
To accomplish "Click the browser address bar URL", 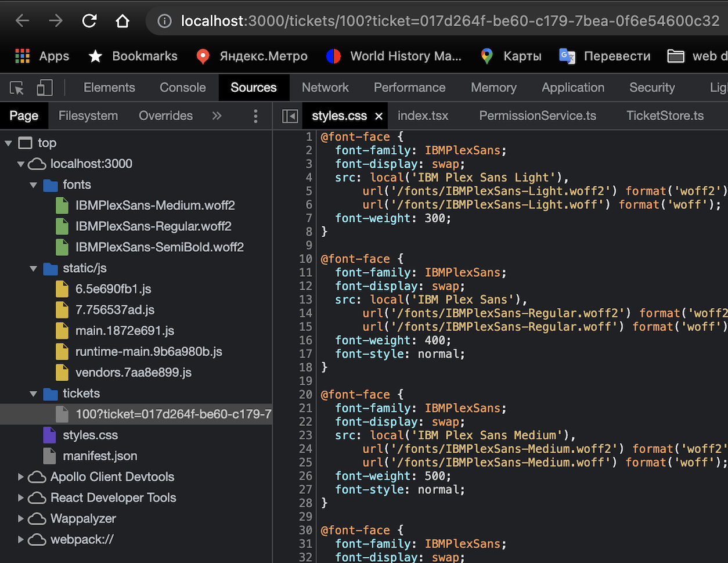I will [x=450, y=21].
